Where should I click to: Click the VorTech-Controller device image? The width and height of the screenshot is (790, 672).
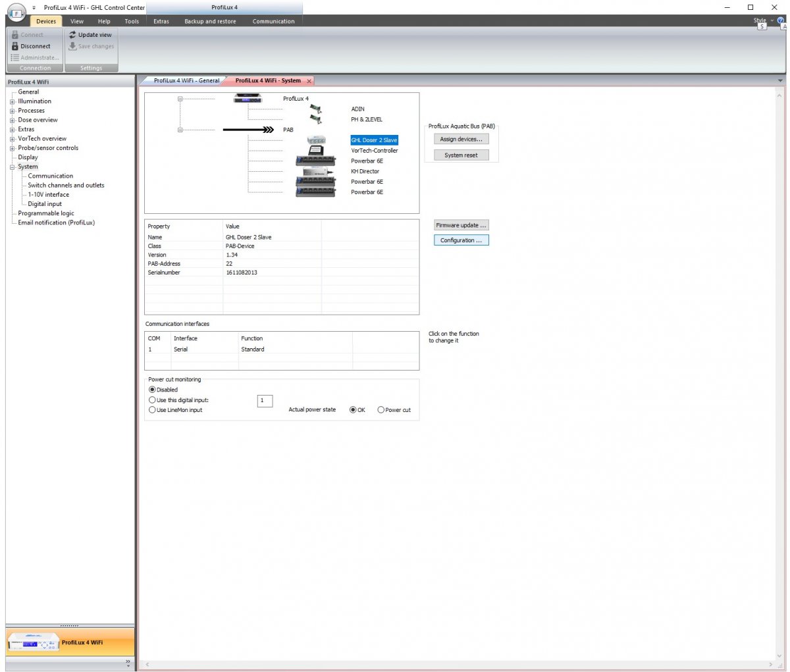pos(316,151)
